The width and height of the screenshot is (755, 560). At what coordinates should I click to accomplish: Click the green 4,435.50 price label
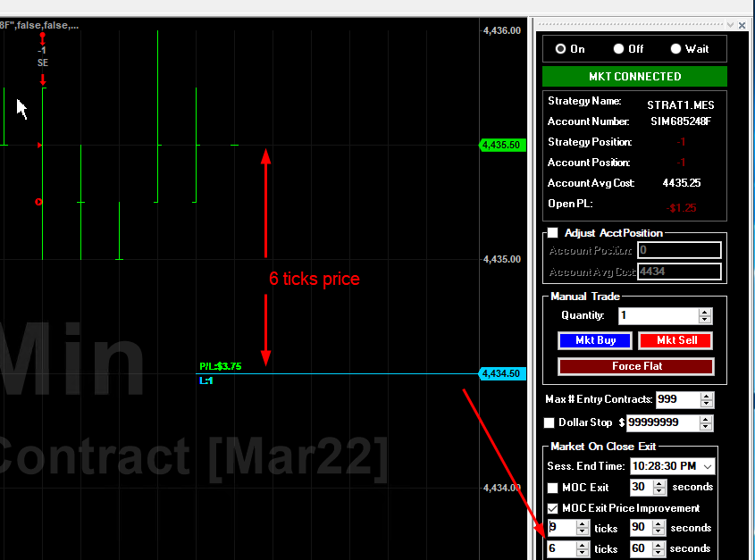pos(503,145)
